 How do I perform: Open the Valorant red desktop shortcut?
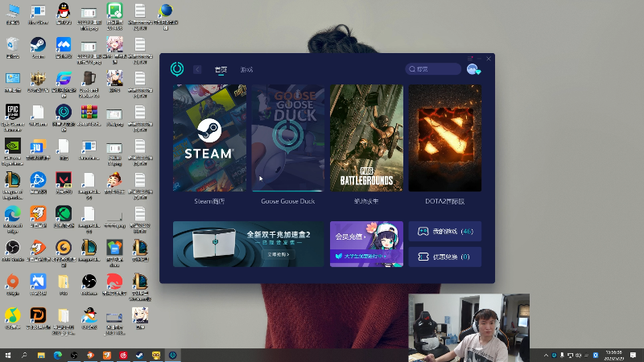click(64, 183)
